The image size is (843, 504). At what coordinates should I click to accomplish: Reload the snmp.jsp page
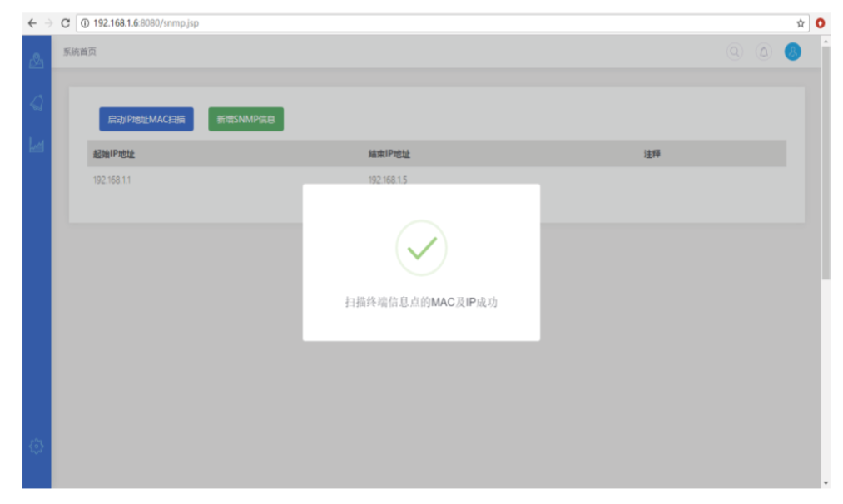tap(66, 23)
